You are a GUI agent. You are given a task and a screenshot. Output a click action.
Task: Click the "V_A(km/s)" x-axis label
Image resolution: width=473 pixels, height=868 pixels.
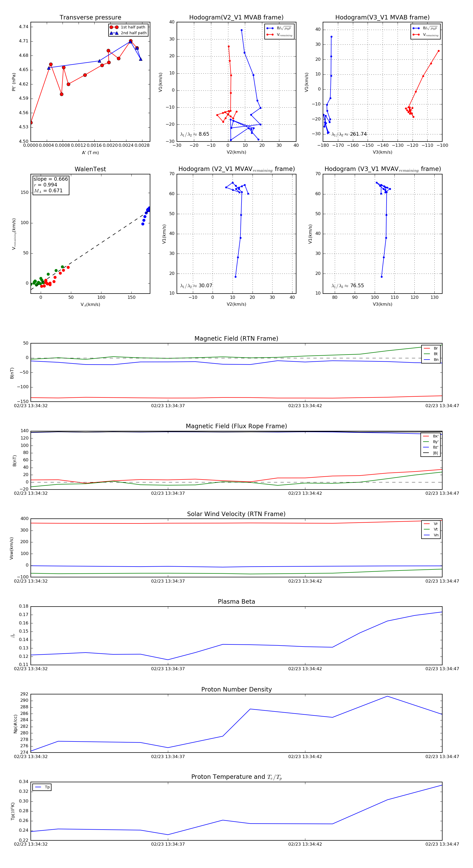[x=90, y=305]
